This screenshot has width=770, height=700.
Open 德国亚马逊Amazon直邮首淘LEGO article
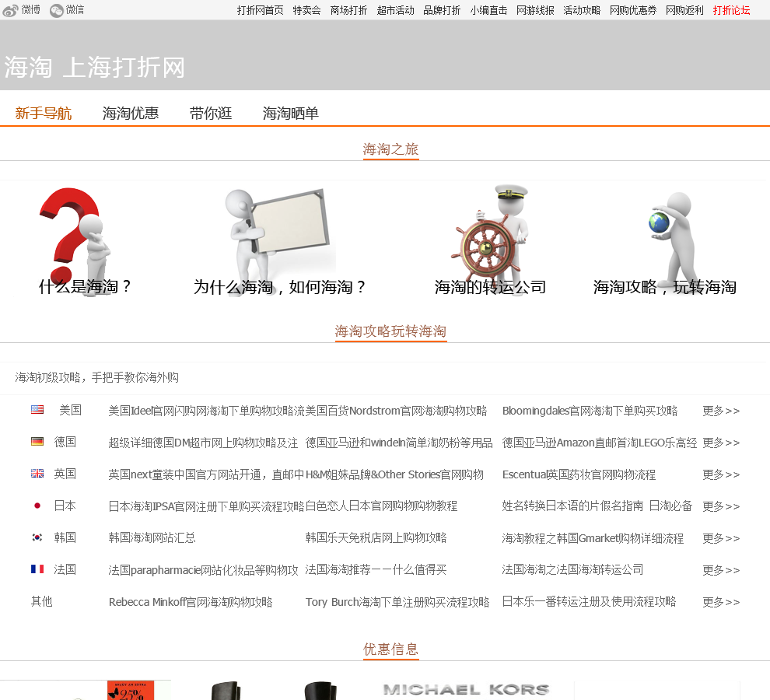pyautogui.click(x=600, y=443)
